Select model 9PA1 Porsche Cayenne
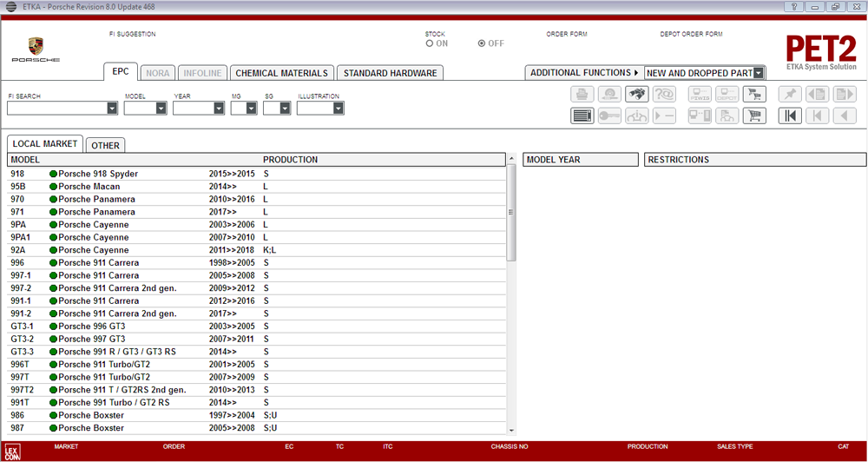Viewport: 868px width, 462px height. pyautogui.click(x=257, y=238)
